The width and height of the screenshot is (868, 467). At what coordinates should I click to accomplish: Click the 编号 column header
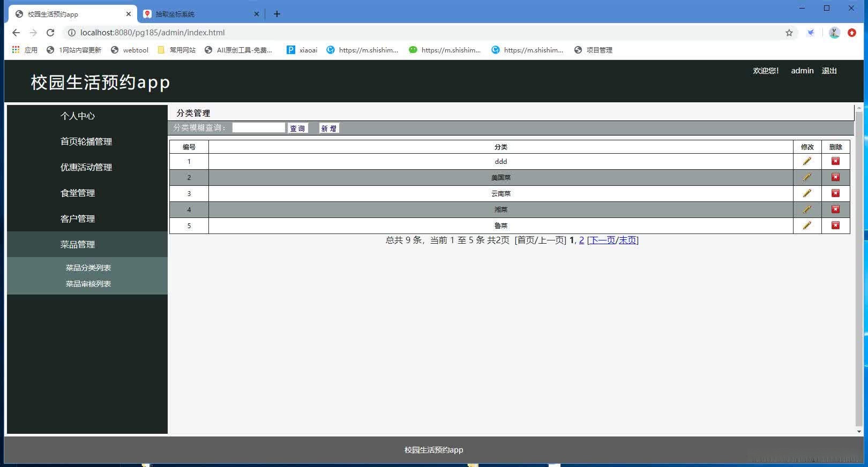point(189,147)
